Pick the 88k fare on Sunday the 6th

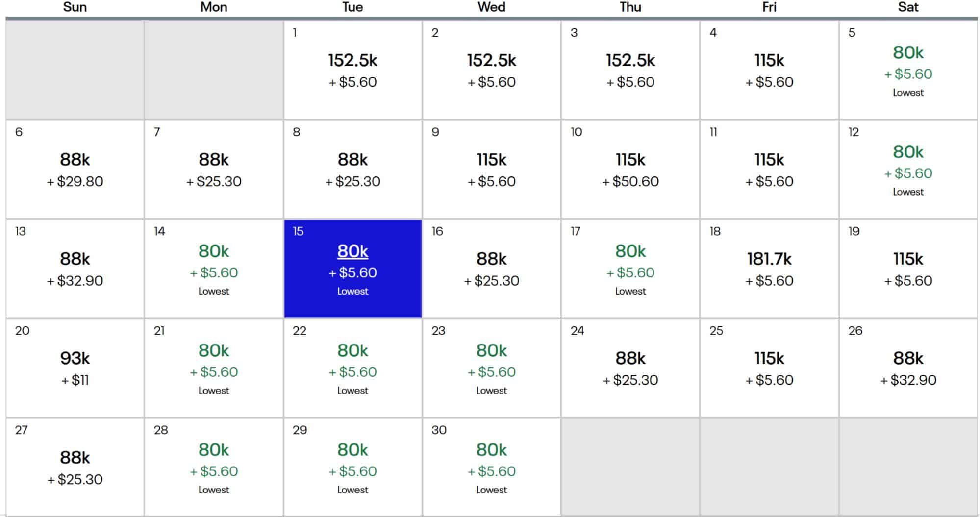click(x=75, y=169)
